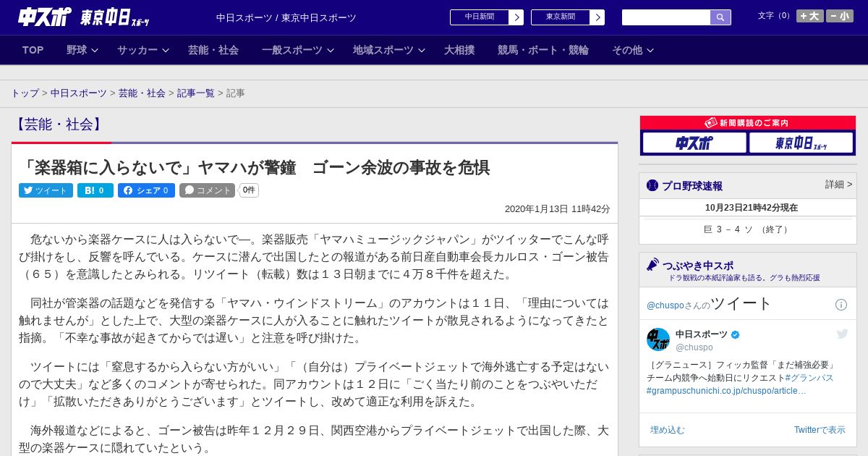The image size is (868, 456).
Task: Click the verified badge beside 中日スポーツ
Action: pos(736,334)
